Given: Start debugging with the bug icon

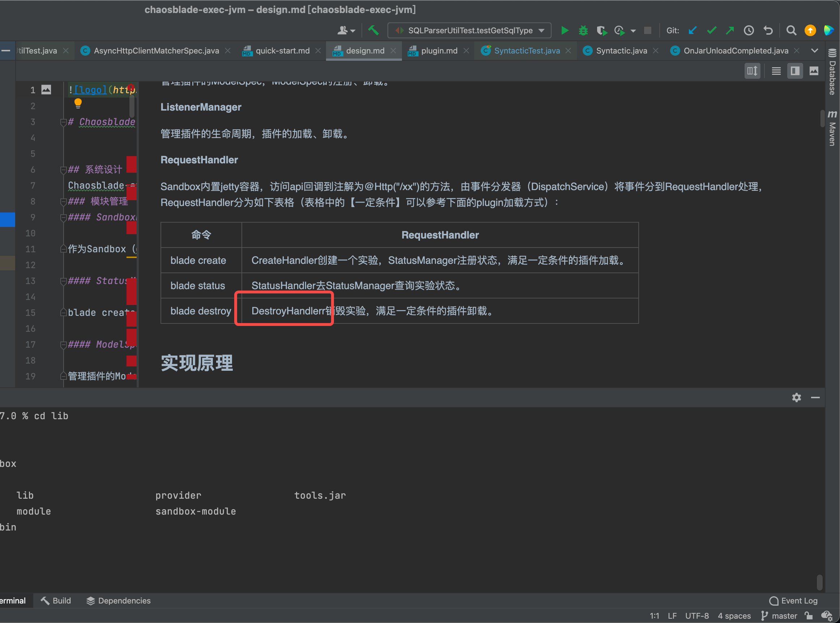Looking at the screenshot, I should [x=583, y=31].
